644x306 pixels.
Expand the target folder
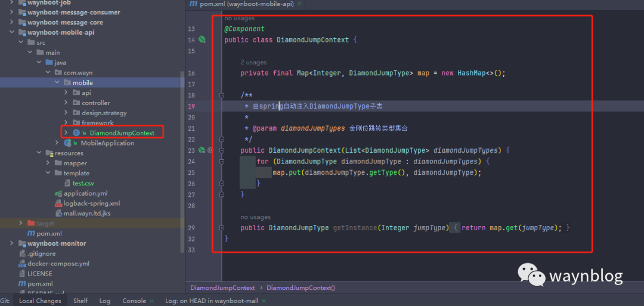(x=20, y=223)
